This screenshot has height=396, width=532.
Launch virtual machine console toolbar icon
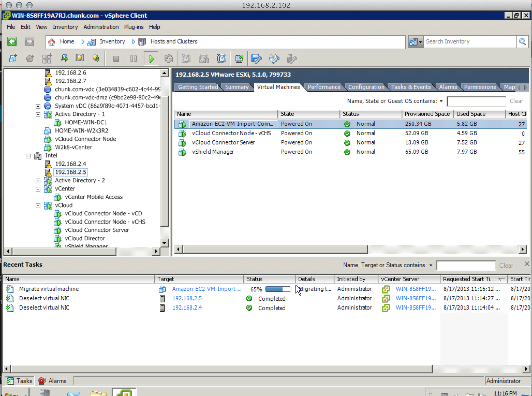[239, 59]
